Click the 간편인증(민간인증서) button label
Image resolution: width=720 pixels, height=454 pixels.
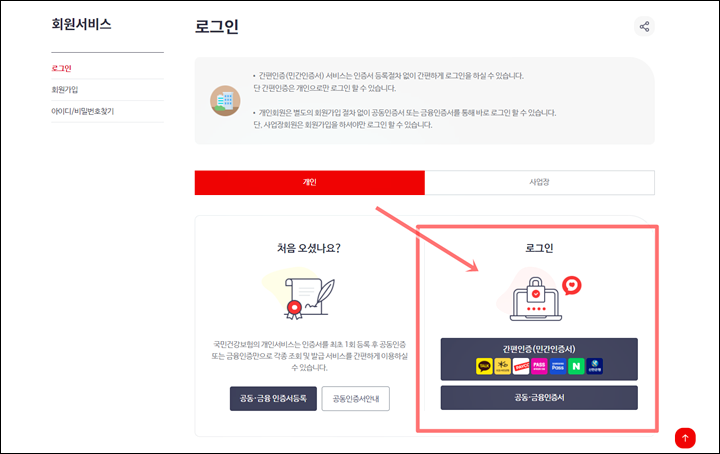[539, 349]
